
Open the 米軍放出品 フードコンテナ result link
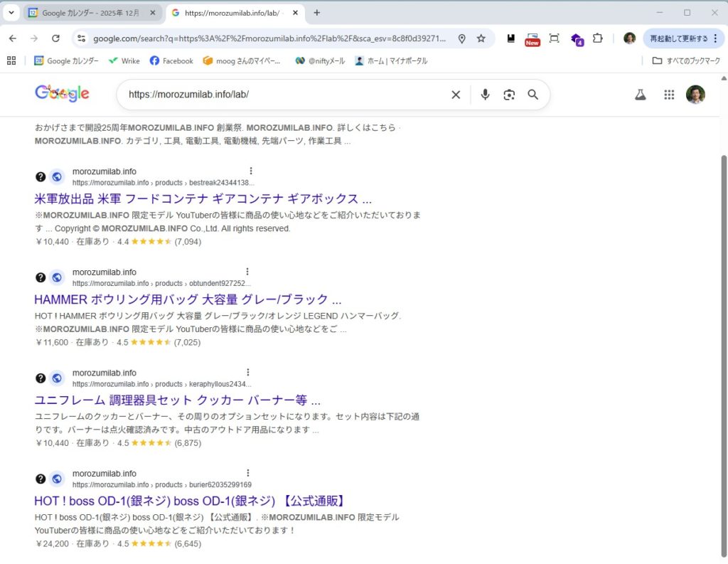click(203, 198)
